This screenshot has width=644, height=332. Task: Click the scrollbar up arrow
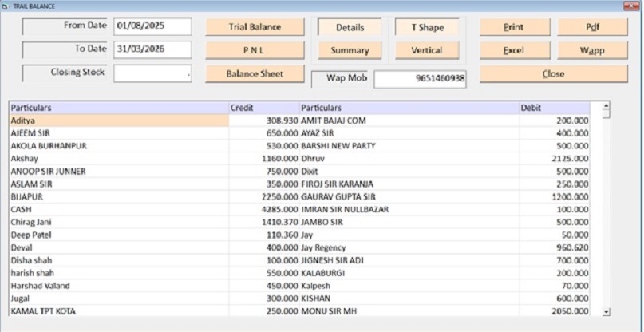(x=606, y=105)
